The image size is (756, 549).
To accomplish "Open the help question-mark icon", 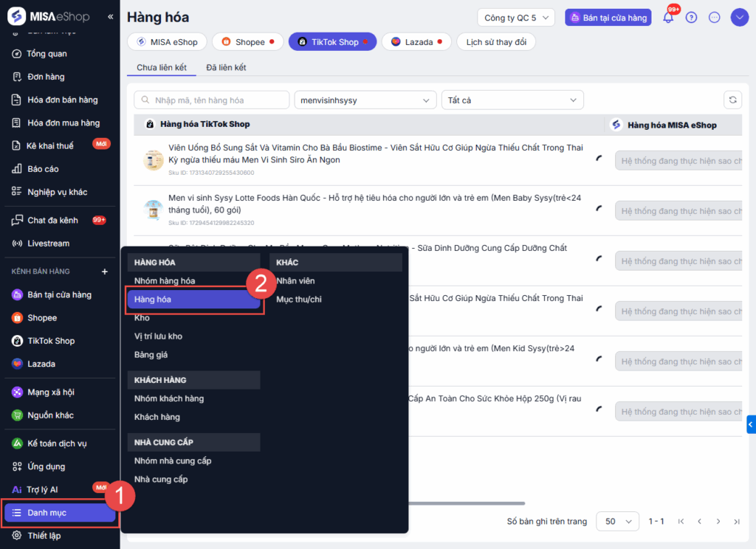I will pos(691,18).
